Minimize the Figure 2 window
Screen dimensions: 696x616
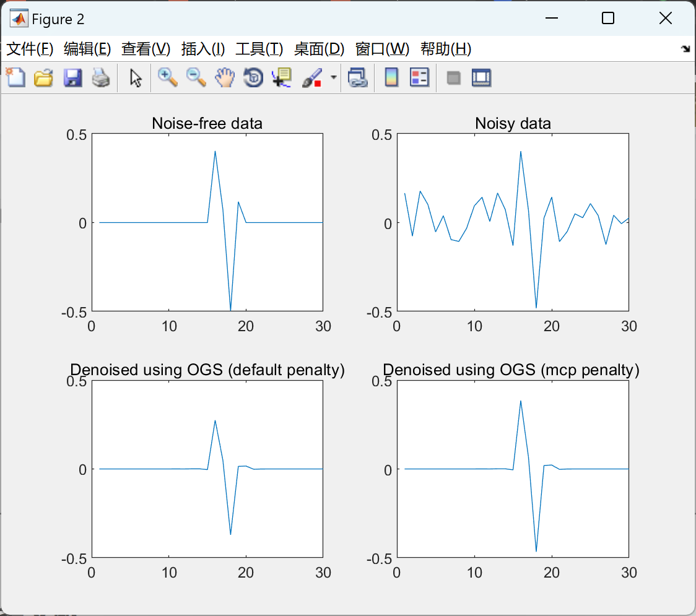tap(552, 18)
